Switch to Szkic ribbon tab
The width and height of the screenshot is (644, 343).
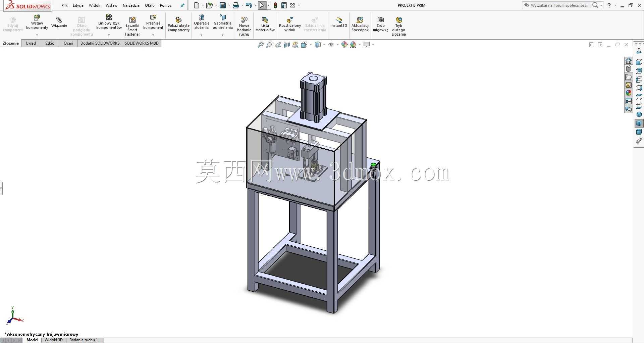50,43
